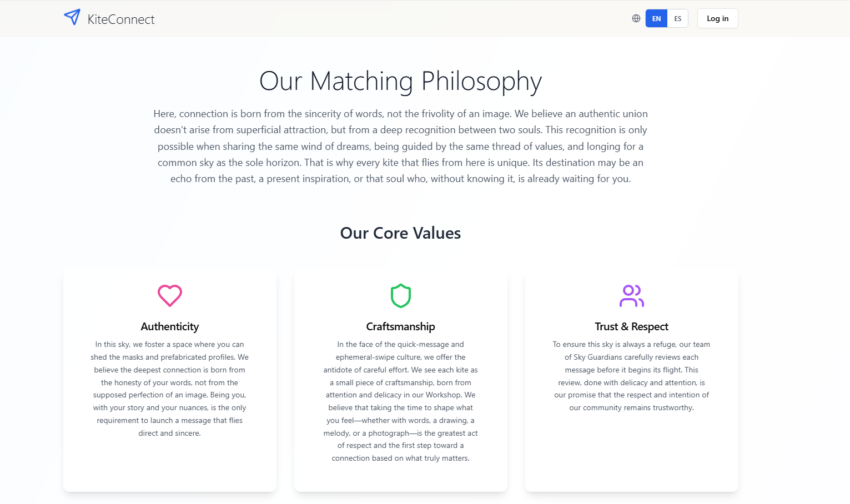Open the KiteConnect brand name link
This screenshot has height=504, width=850.
click(121, 19)
